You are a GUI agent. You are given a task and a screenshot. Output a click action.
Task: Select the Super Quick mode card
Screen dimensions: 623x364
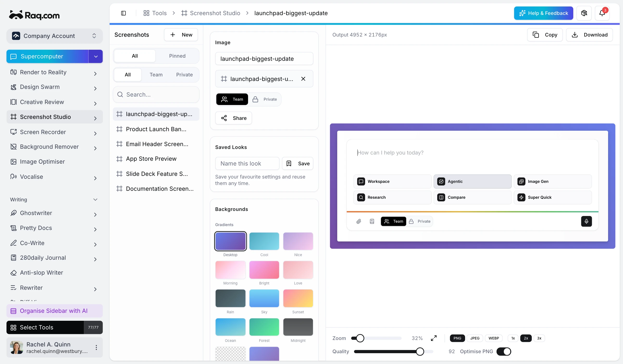pos(553,197)
